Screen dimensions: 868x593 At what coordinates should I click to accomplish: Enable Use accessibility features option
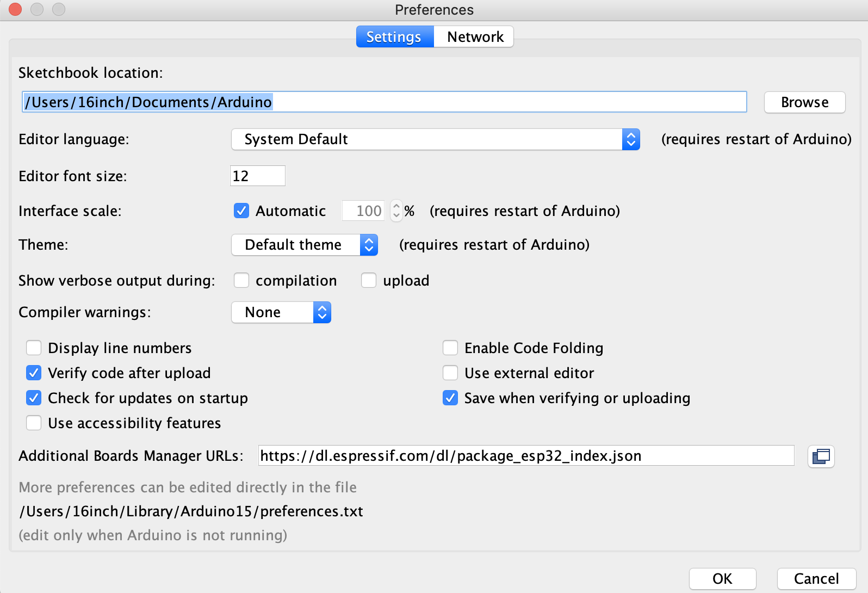[x=34, y=423]
